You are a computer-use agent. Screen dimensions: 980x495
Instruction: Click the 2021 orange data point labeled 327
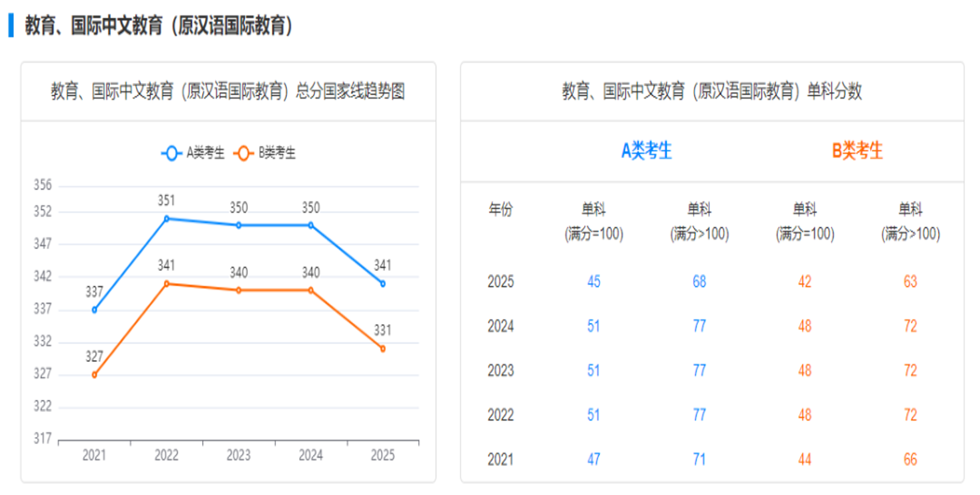coord(95,375)
